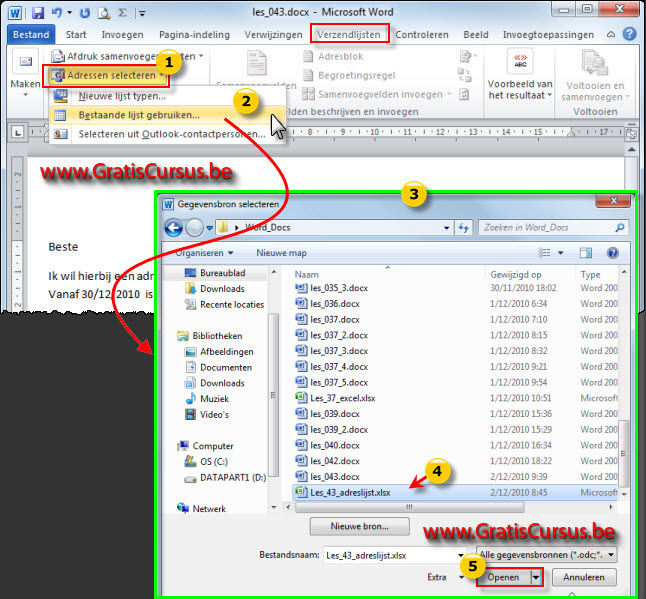Click the Back arrow in the file dialog
Image resolution: width=646 pixels, height=599 pixels.
point(173,227)
